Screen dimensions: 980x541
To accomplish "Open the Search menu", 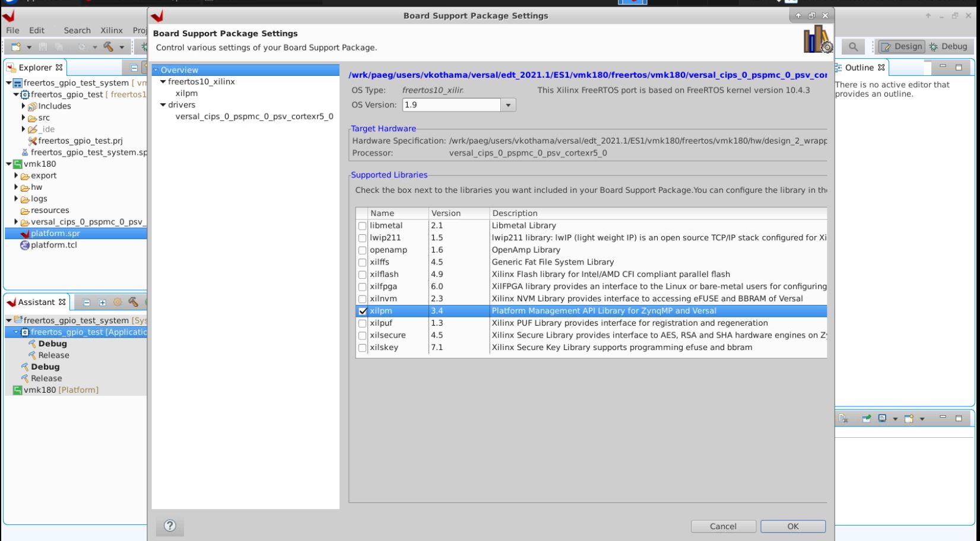I will (77, 30).
